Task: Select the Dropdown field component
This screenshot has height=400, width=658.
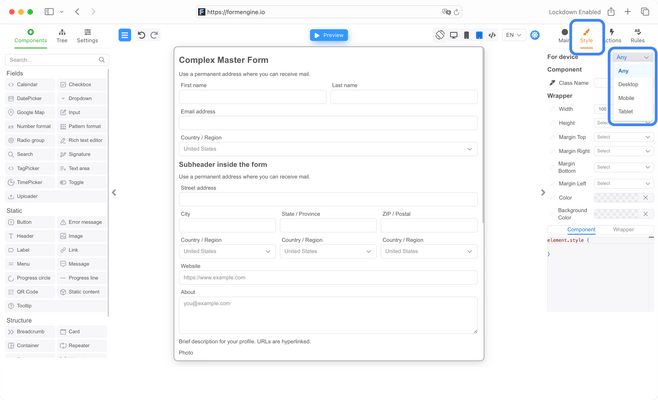Action: point(82,99)
